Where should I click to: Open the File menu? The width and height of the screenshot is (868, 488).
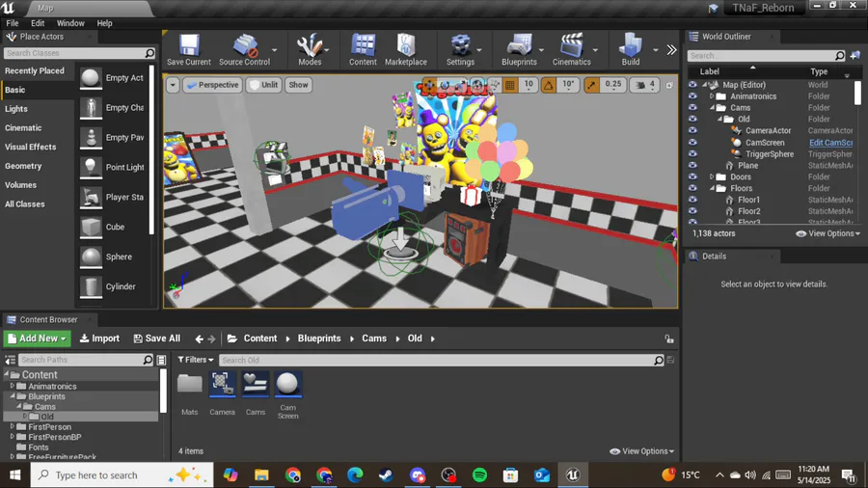[13, 23]
